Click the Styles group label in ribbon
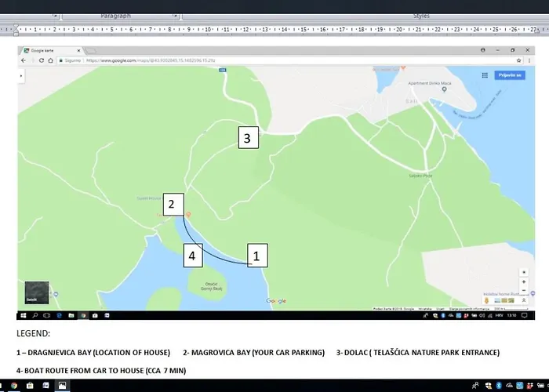 (x=421, y=16)
